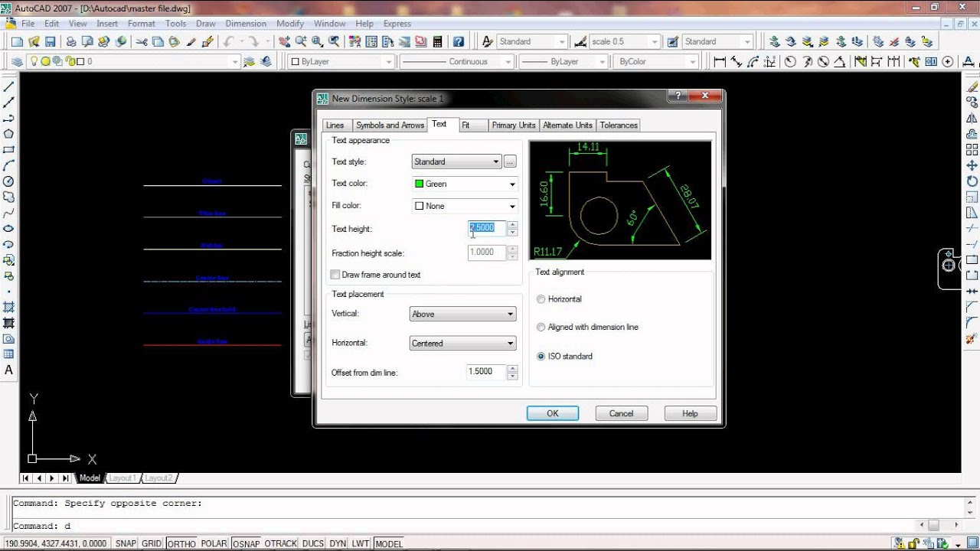This screenshot has height=551, width=980.
Task: Select the Circle draw tool
Action: coord(9,181)
